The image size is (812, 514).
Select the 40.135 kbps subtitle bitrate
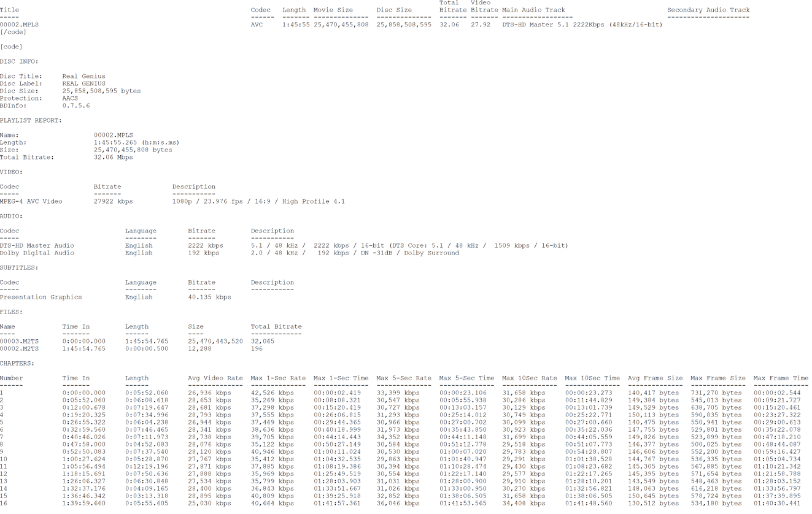coord(209,297)
